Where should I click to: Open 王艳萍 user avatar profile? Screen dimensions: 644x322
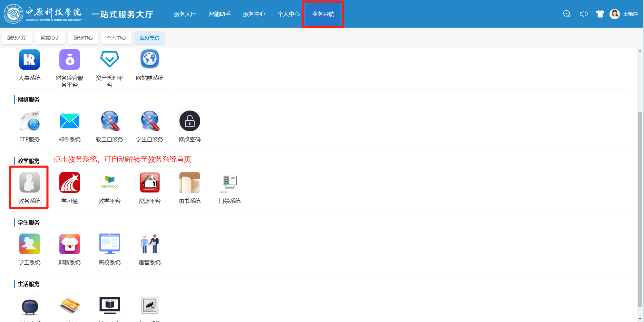point(615,14)
